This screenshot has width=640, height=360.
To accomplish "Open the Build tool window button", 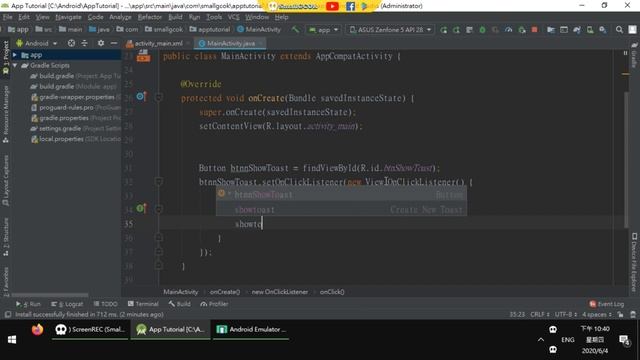I will coord(180,304).
